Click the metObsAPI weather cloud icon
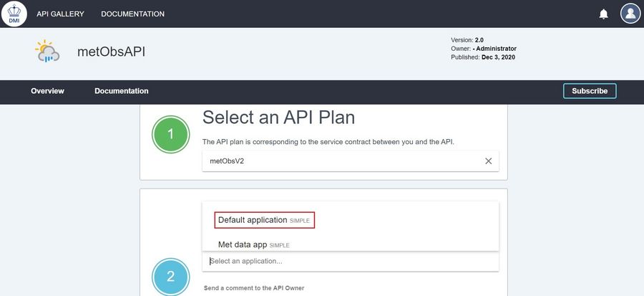 47,52
